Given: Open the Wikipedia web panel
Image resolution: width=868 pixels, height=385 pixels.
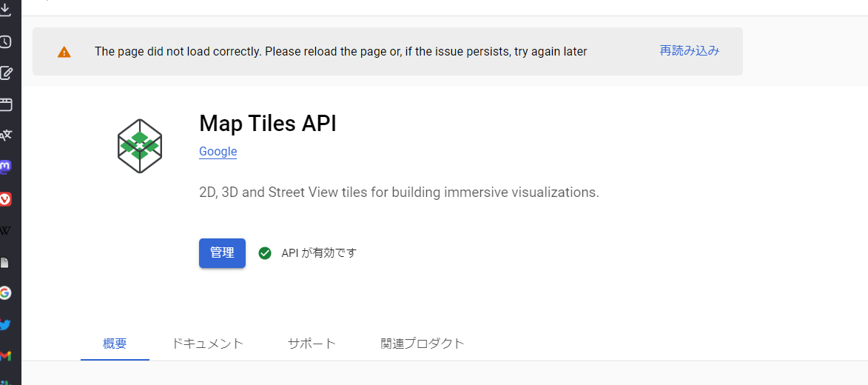Looking at the screenshot, I should (5, 230).
